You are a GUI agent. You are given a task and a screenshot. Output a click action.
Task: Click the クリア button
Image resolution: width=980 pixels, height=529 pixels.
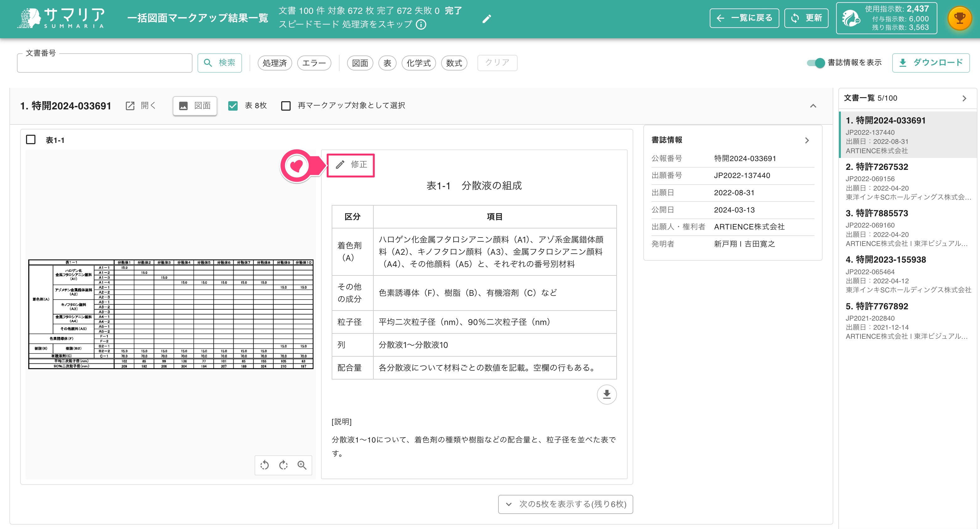tap(497, 63)
